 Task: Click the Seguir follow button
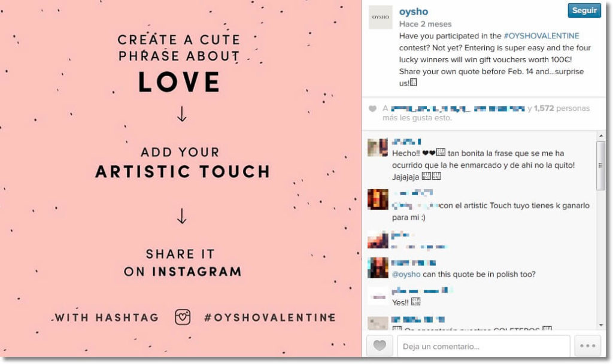coord(584,11)
